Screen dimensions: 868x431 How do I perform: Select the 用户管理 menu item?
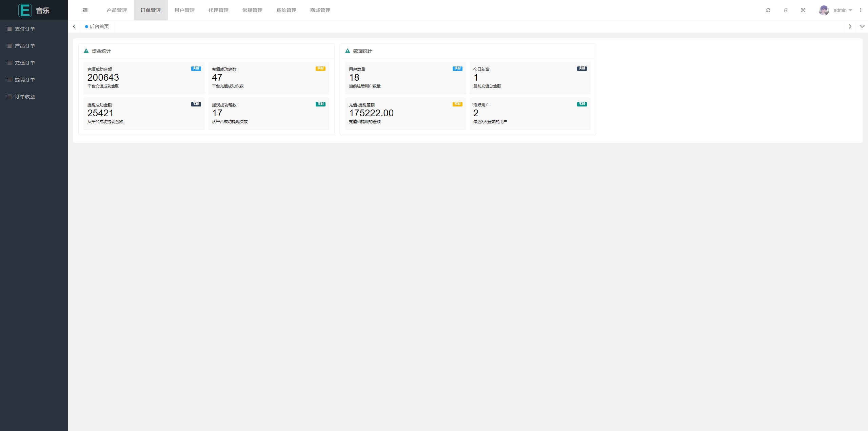tap(184, 10)
